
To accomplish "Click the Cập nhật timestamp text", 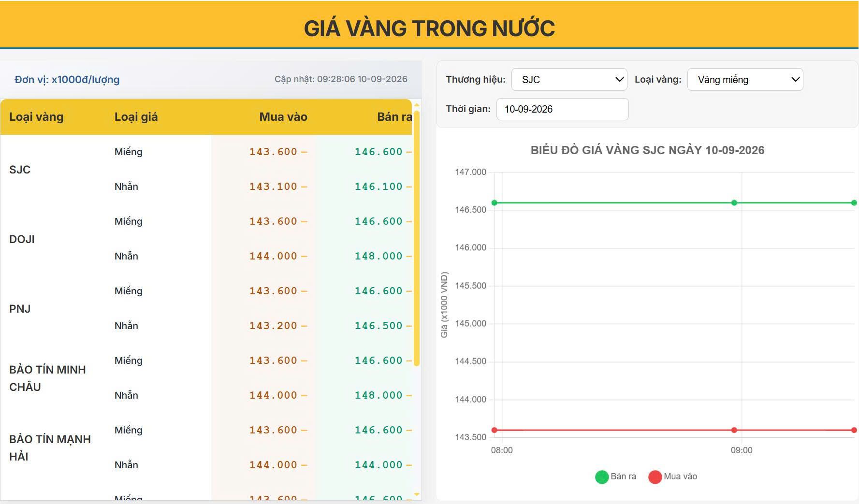I will pyautogui.click(x=341, y=79).
